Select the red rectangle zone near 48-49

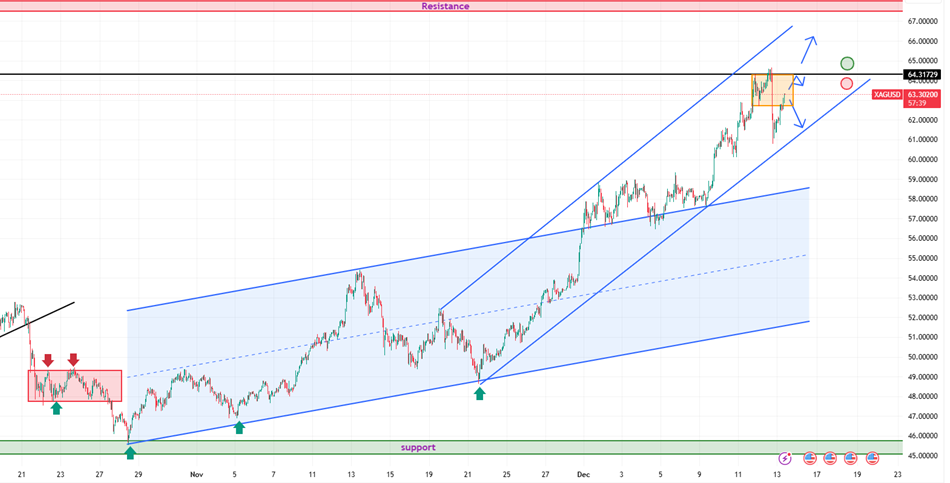pyautogui.click(x=75, y=386)
